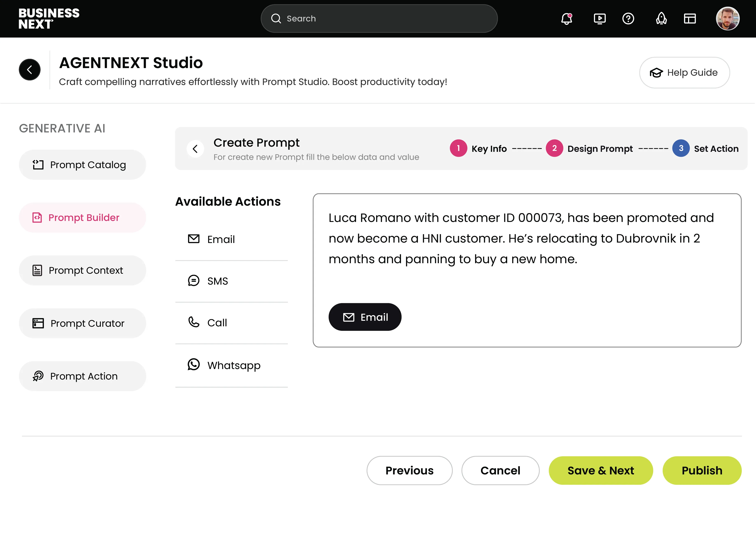The image size is (756, 533).
Task: Open the Help Guide button
Action: (684, 73)
